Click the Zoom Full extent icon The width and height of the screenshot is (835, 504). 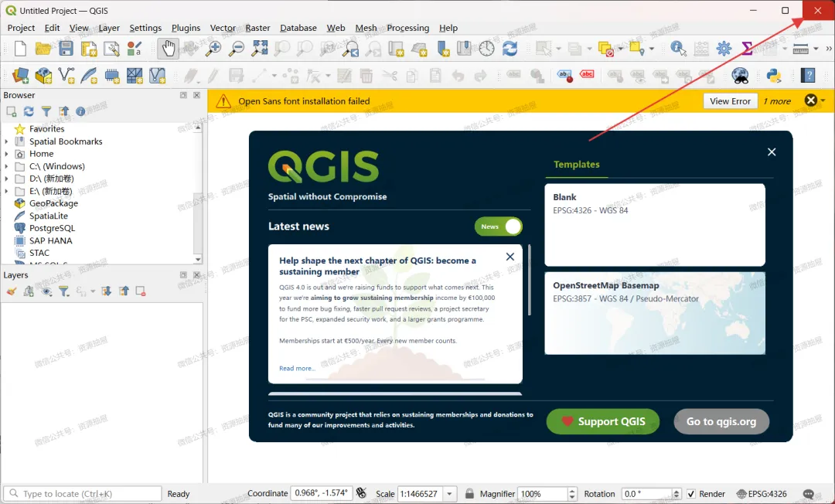(259, 49)
